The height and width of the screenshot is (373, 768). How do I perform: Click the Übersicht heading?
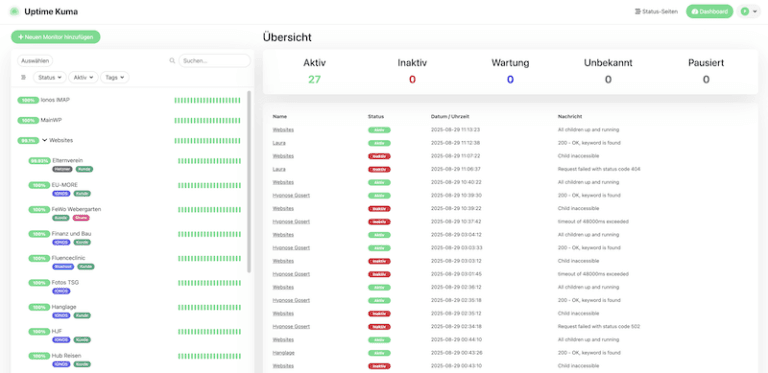point(287,37)
